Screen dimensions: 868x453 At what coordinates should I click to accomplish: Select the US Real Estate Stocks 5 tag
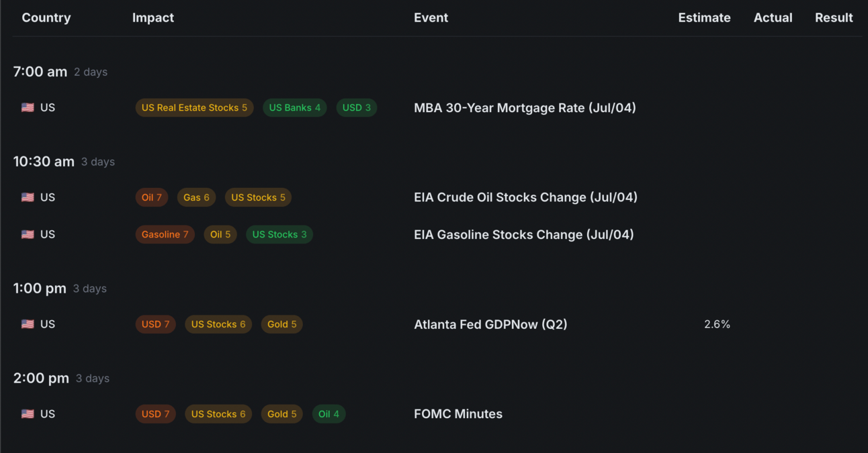[x=194, y=107]
